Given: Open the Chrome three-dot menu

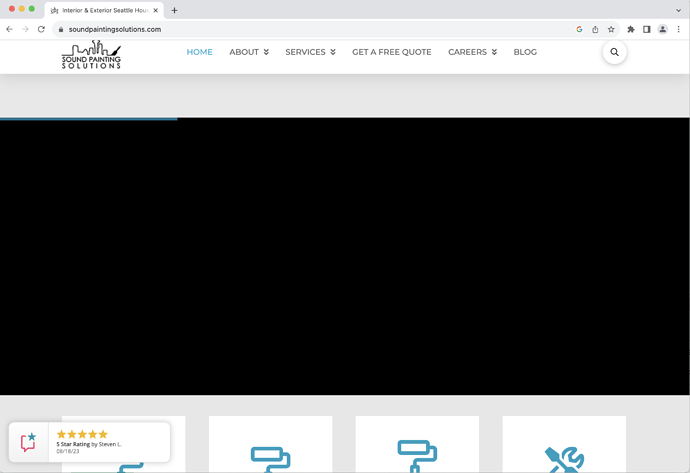Looking at the screenshot, I should [x=678, y=29].
